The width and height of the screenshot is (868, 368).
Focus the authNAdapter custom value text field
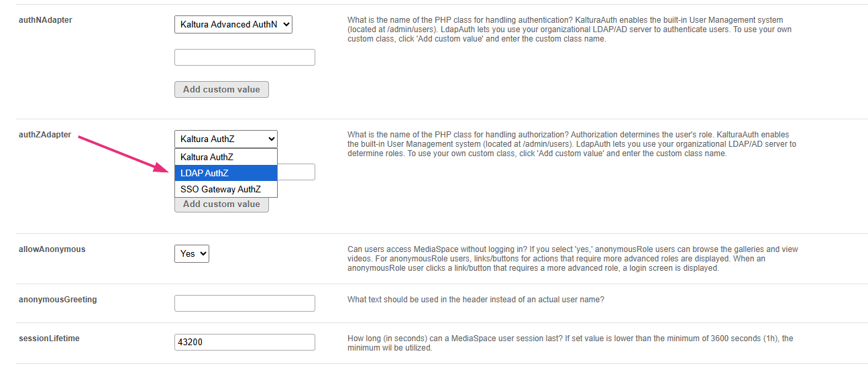[245, 57]
